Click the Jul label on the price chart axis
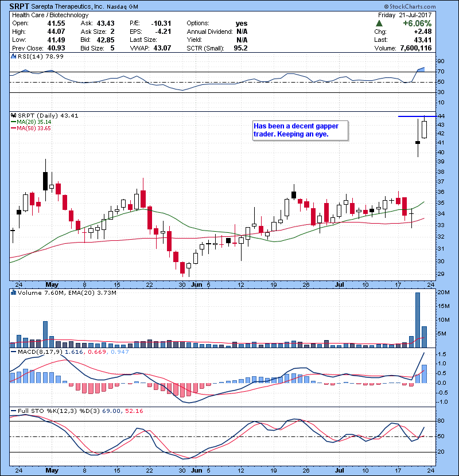Image resolution: width=459 pixels, height=476 pixels. 339,285
